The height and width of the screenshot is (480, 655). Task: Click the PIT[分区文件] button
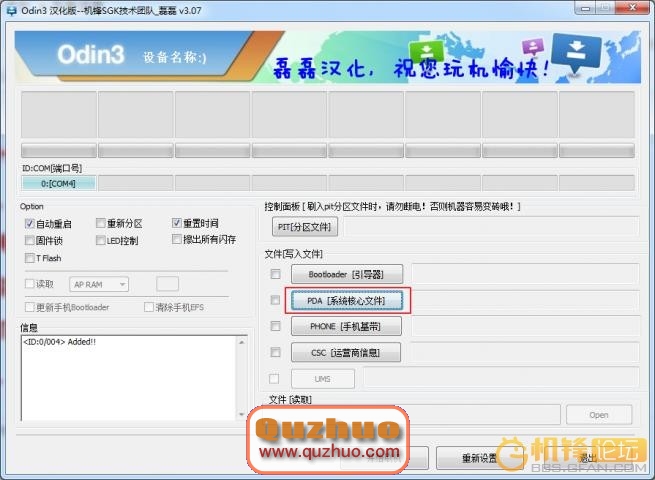coord(305,227)
